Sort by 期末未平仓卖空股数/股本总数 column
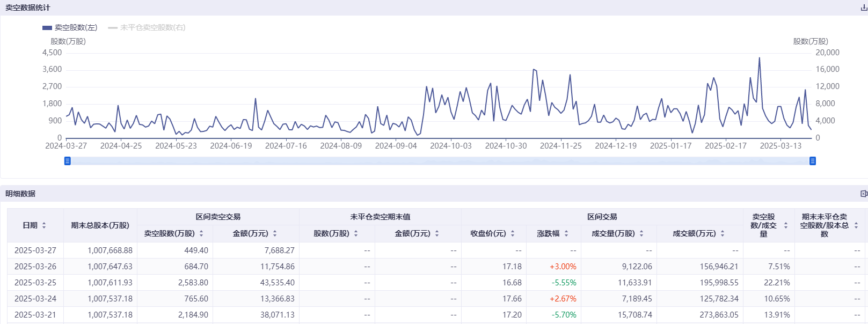868x324 pixels. click(x=856, y=225)
